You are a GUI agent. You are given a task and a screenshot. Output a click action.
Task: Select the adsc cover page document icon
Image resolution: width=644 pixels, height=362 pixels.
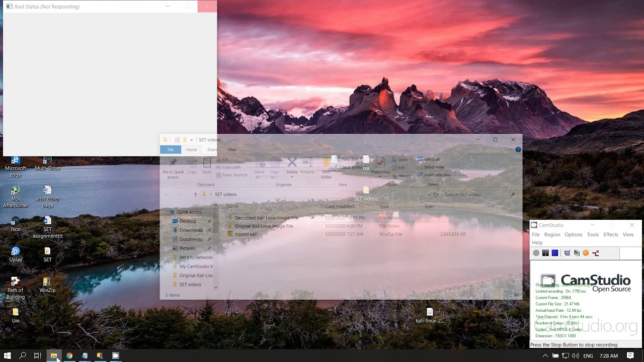(47, 198)
